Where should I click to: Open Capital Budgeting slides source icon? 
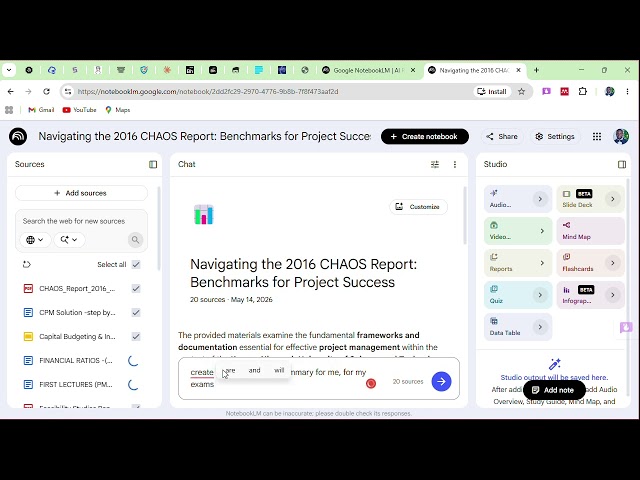pos(28,336)
